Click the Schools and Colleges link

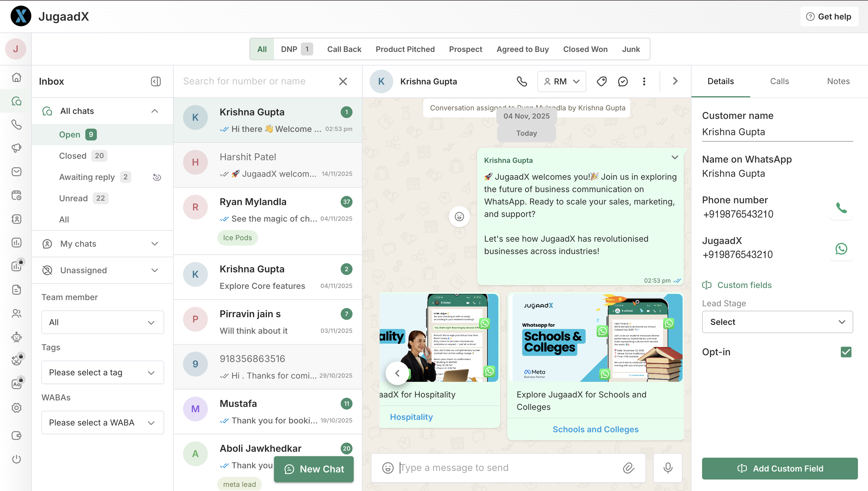(595, 429)
